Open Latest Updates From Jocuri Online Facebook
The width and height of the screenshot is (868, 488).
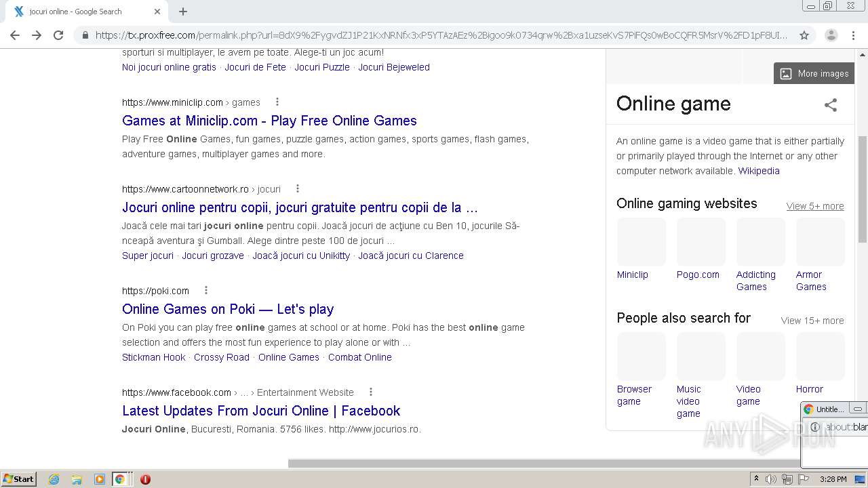(x=261, y=411)
